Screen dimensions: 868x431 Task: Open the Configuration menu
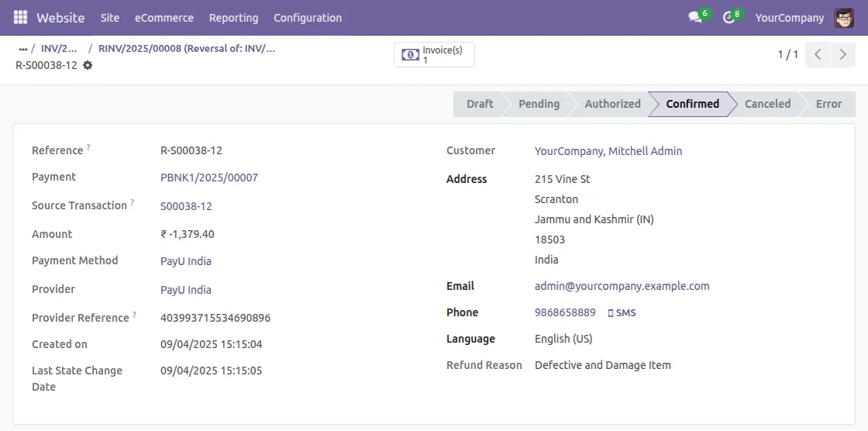coord(308,17)
